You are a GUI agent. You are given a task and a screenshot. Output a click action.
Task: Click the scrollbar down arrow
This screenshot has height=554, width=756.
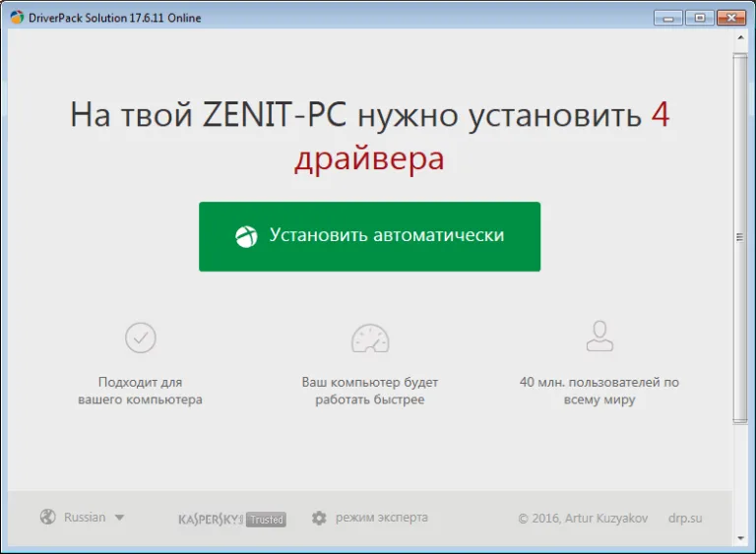(740, 538)
